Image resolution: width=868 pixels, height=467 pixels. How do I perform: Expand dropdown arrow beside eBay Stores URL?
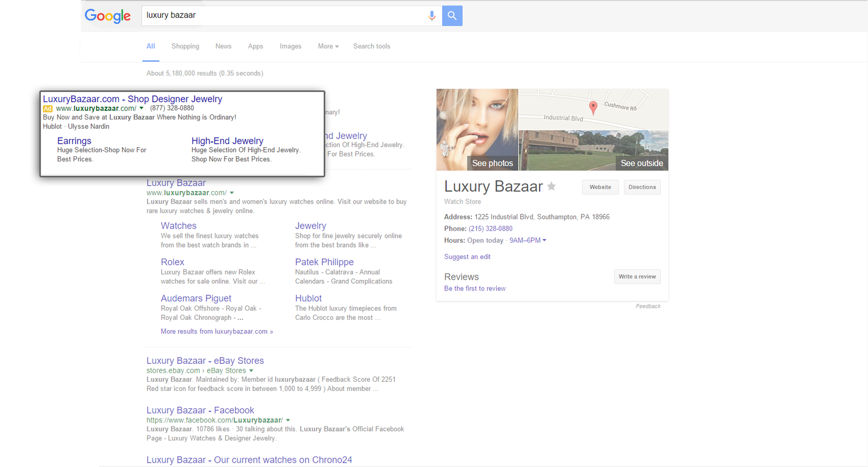coord(251,371)
